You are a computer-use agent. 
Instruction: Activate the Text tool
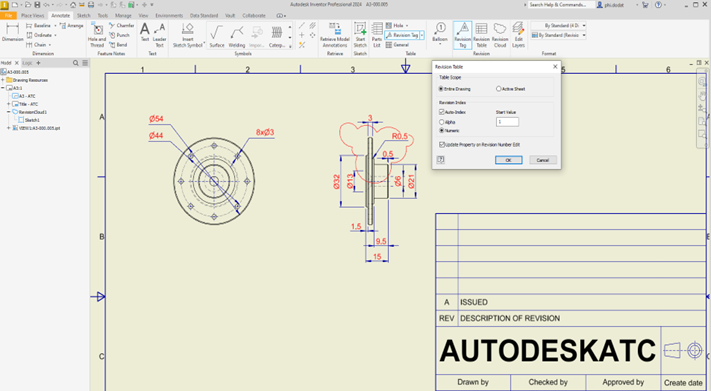(x=145, y=33)
